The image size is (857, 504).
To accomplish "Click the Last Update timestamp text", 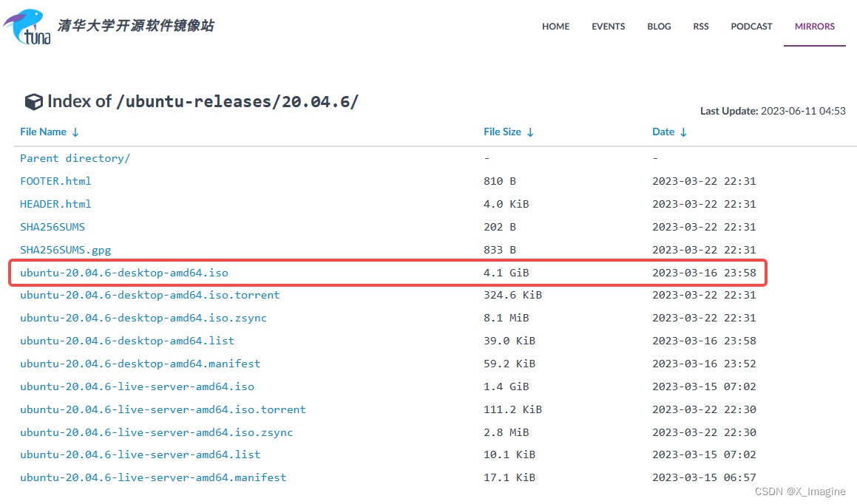I will click(773, 111).
